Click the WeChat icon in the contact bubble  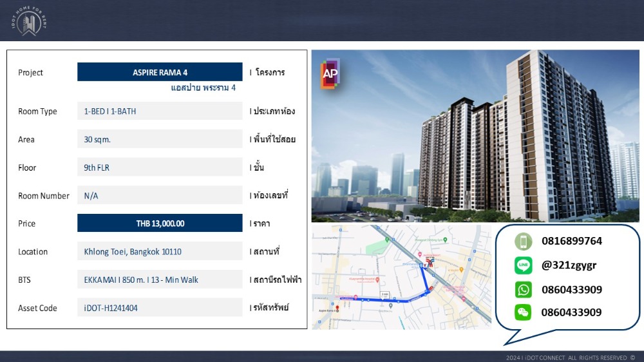click(523, 312)
